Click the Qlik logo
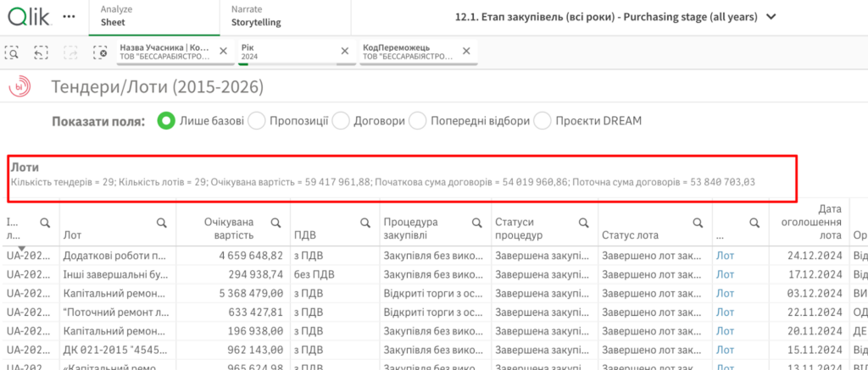The image size is (868, 370). [28, 16]
